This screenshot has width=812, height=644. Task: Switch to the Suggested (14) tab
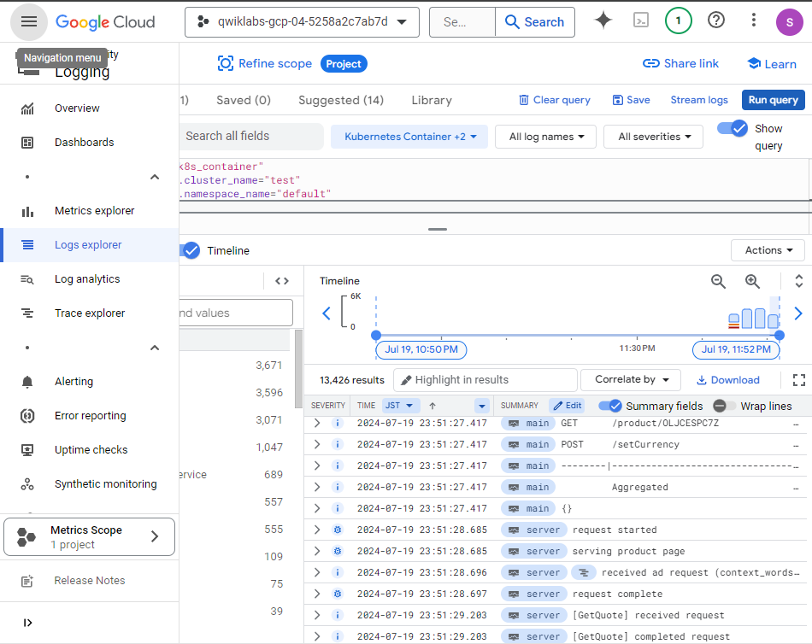coord(341,100)
